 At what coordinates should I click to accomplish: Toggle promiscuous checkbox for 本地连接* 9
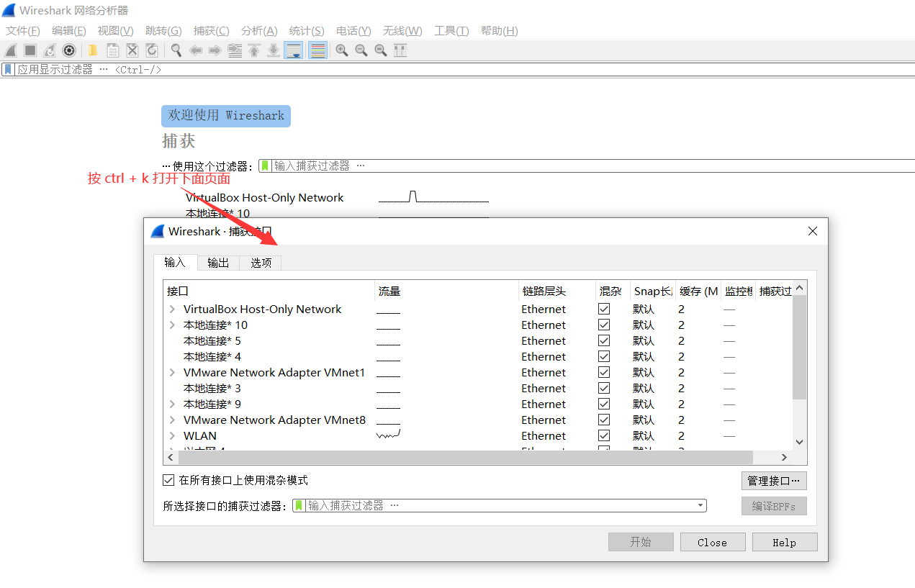(x=604, y=404)
